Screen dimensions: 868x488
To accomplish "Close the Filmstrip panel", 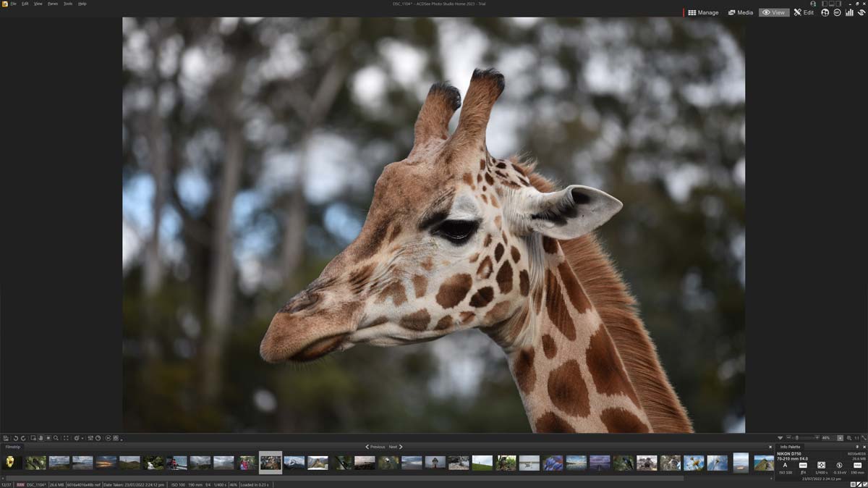I will click(x=770, y=447).
